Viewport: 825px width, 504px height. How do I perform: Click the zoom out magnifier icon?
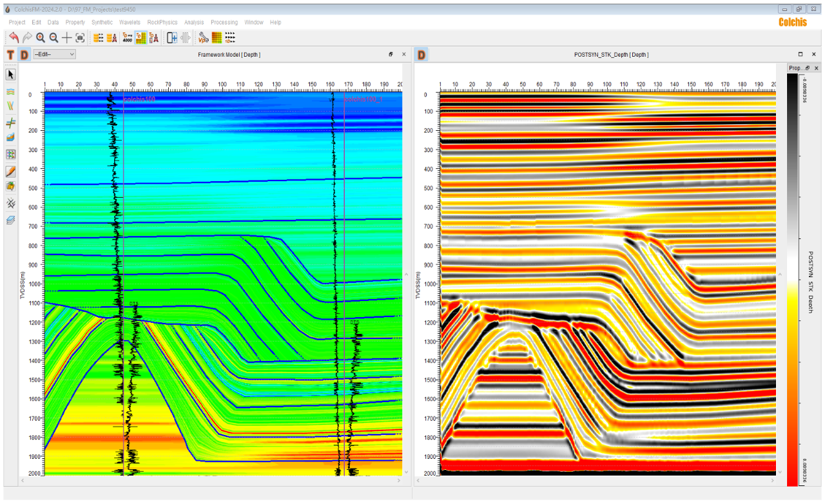54,38
